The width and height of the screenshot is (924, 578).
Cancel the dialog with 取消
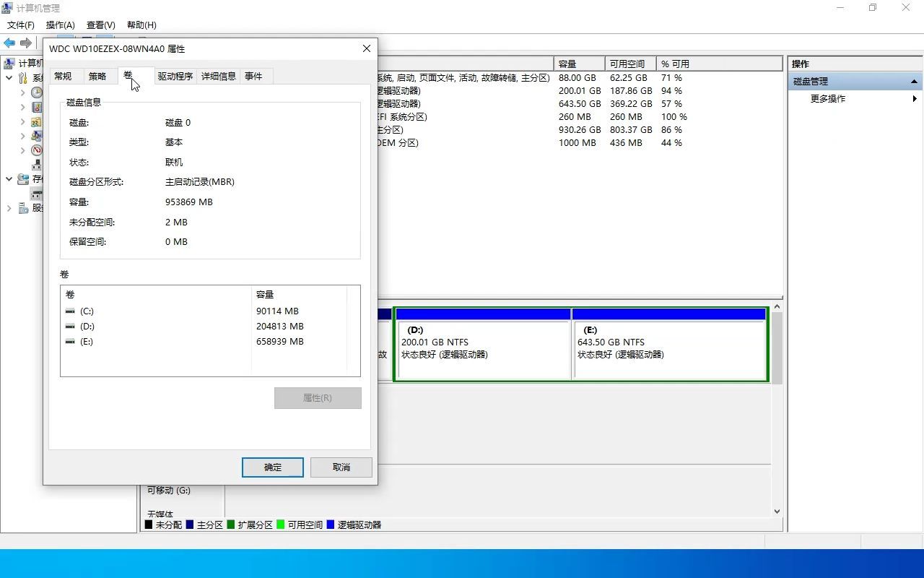(341, 467)
